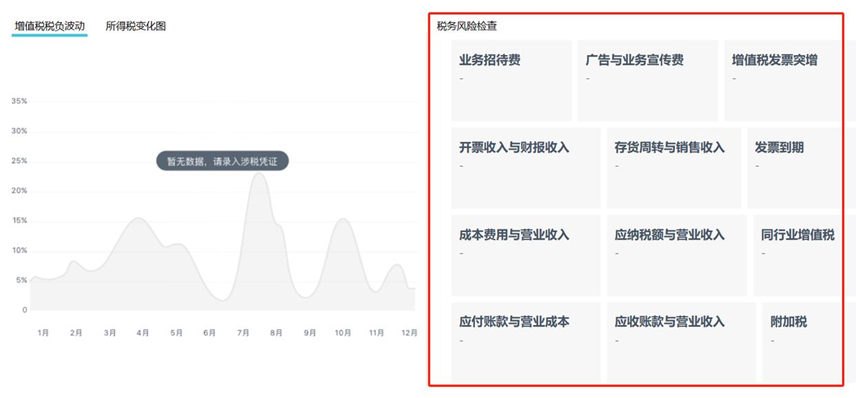Select the 广告与业务宣传费 card

coord(647,80)
